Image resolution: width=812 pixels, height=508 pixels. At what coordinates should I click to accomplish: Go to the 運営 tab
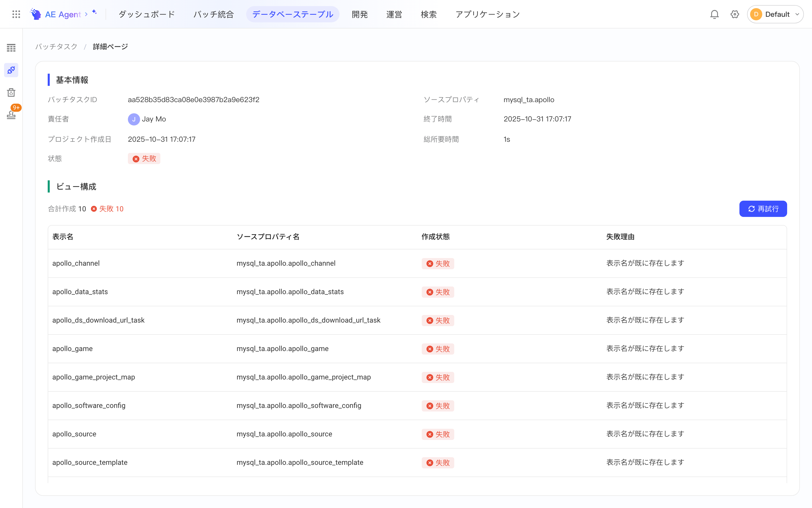(394, 14)
